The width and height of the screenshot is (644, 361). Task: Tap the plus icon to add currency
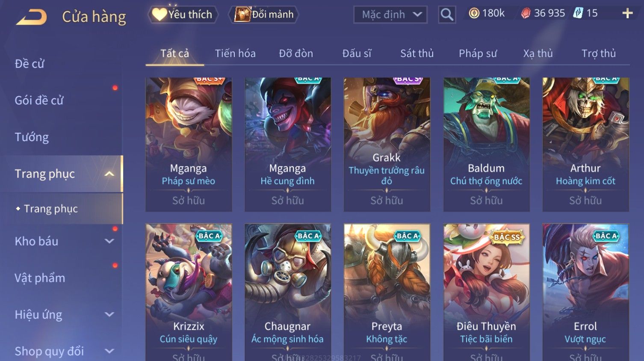click(x=627, y=14)
